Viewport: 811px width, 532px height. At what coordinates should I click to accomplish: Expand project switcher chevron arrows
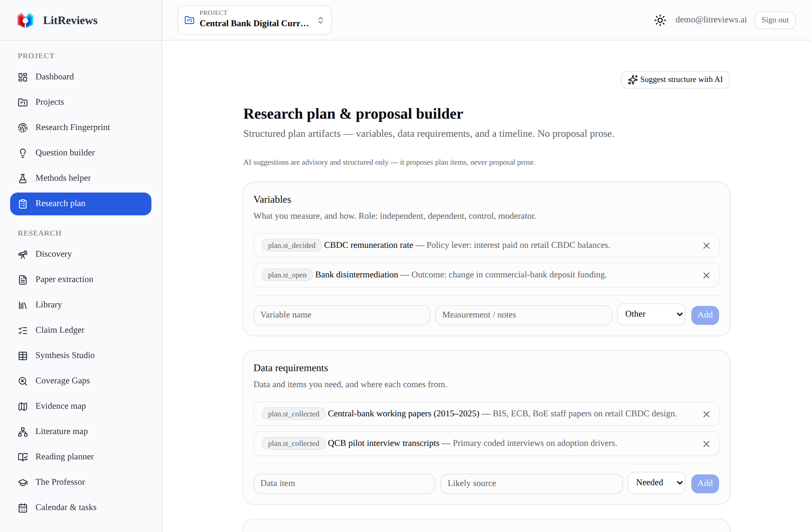[x=321, y=20]
